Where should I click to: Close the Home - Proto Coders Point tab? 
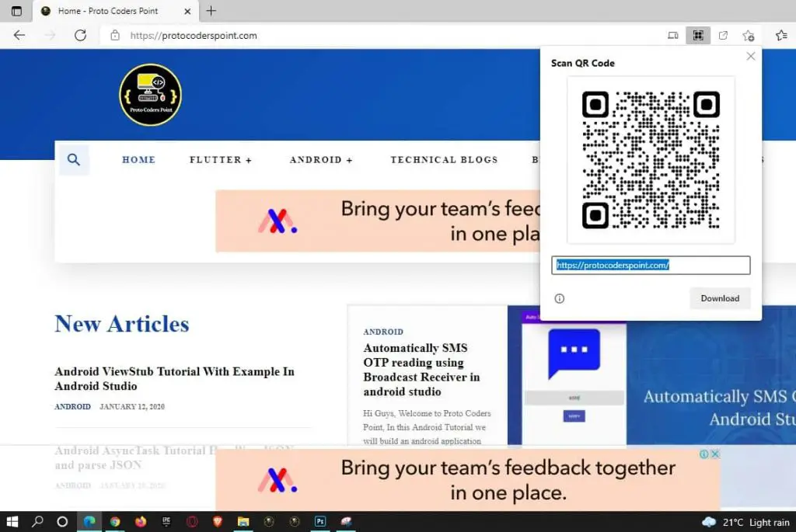[187, 11]
